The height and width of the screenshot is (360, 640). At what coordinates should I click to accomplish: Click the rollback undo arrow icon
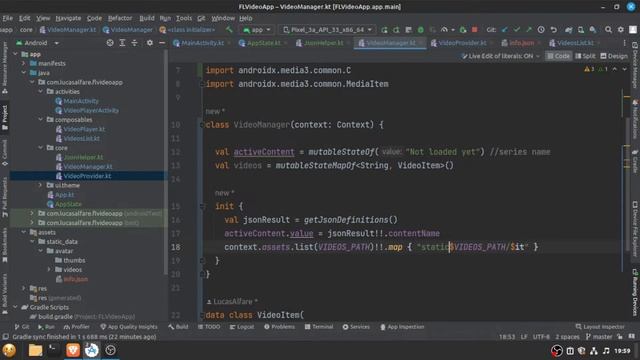(553, 30)
